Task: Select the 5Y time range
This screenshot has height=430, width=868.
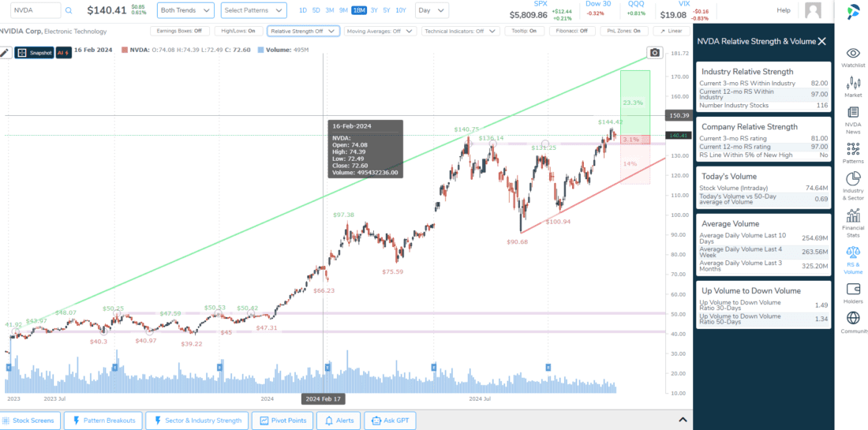Action: pyautogui.click(x=387, y=10)
